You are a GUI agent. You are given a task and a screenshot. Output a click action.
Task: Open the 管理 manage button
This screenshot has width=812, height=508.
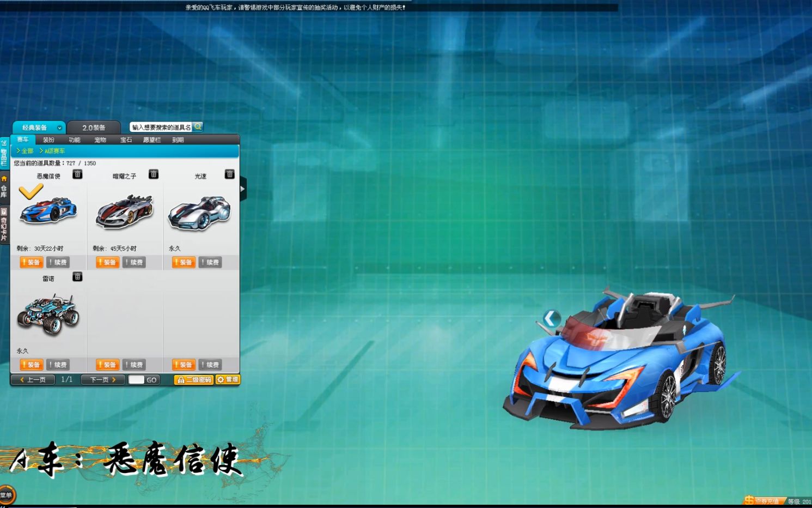pos(227,380)
